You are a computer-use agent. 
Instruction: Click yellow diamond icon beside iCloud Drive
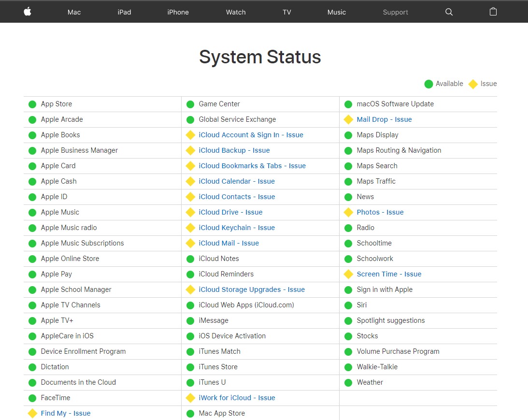[190, 212]
